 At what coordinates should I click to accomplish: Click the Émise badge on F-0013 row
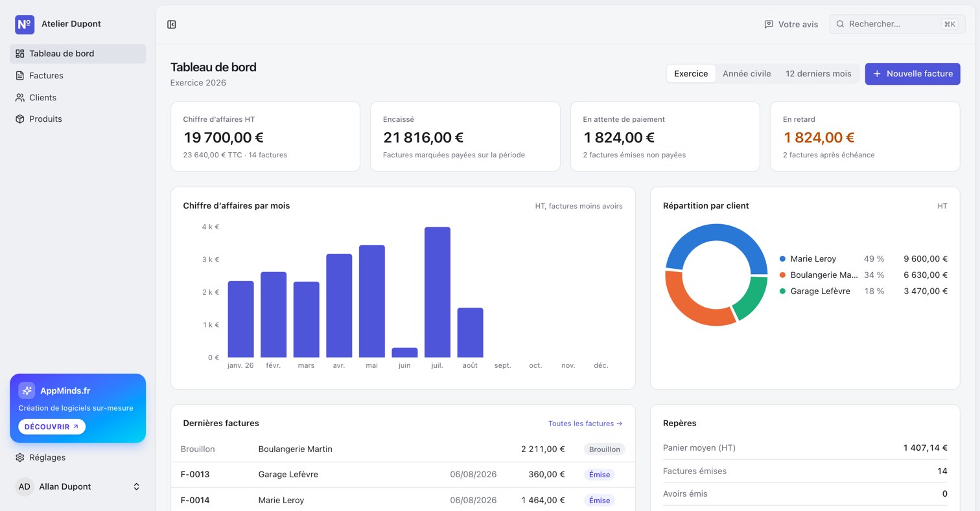coord(600,475)
